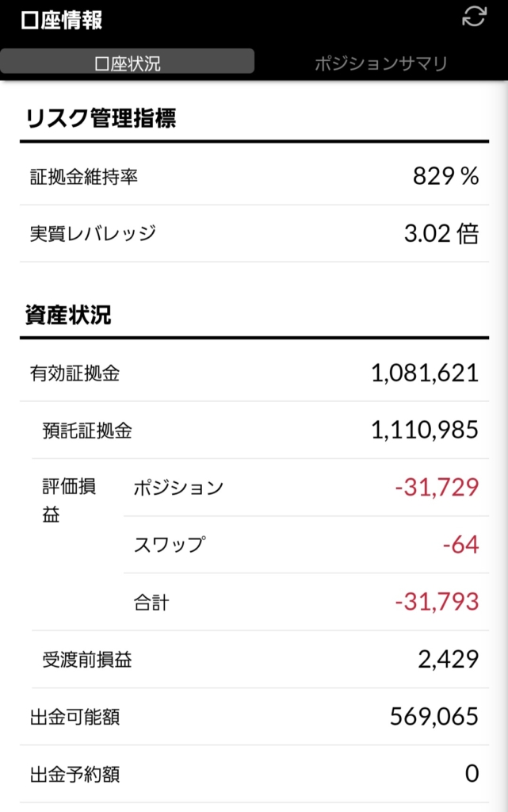Screen dimensions: 508x812
Task: Tap the ポジション loss value -31,729
Action: (437, 488)
